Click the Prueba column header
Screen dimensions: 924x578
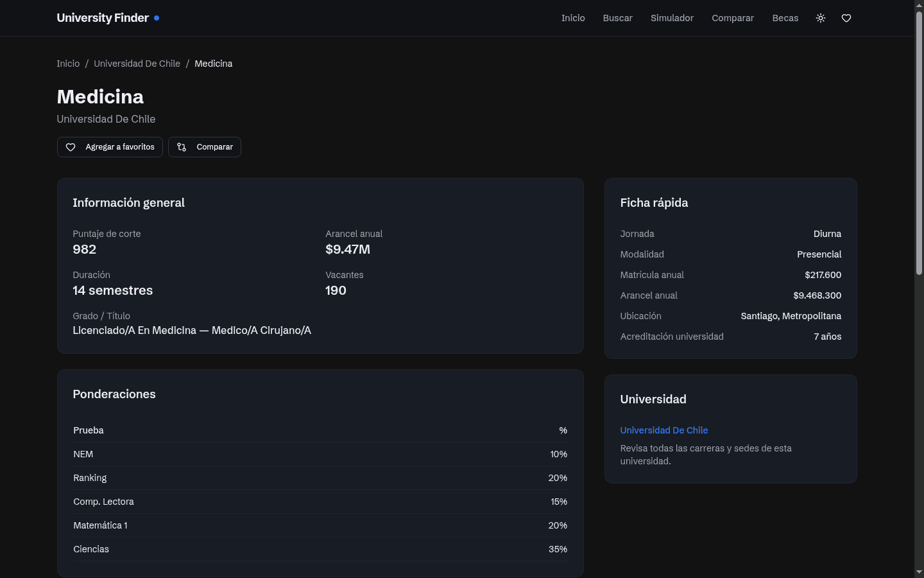(x=89, y=430)
